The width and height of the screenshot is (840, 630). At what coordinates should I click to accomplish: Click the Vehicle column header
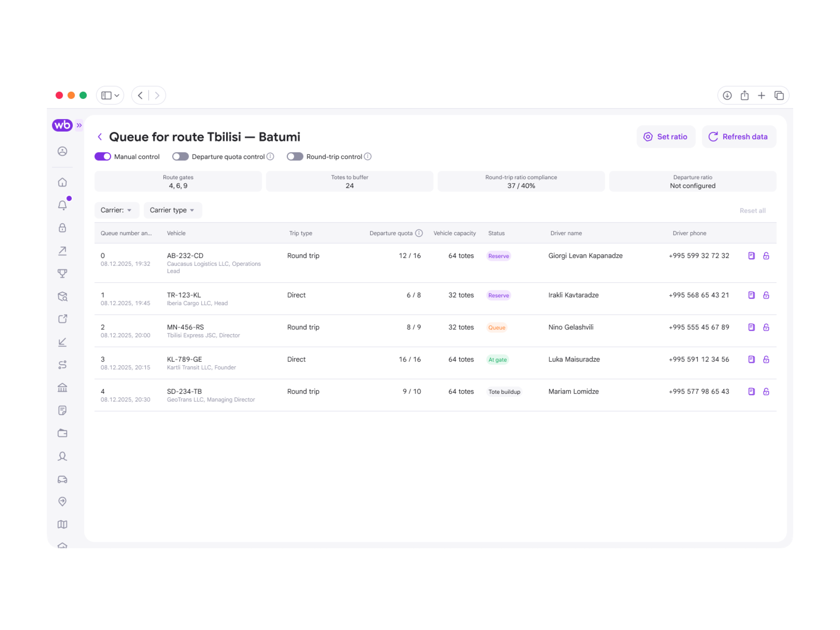coord(176,233)
